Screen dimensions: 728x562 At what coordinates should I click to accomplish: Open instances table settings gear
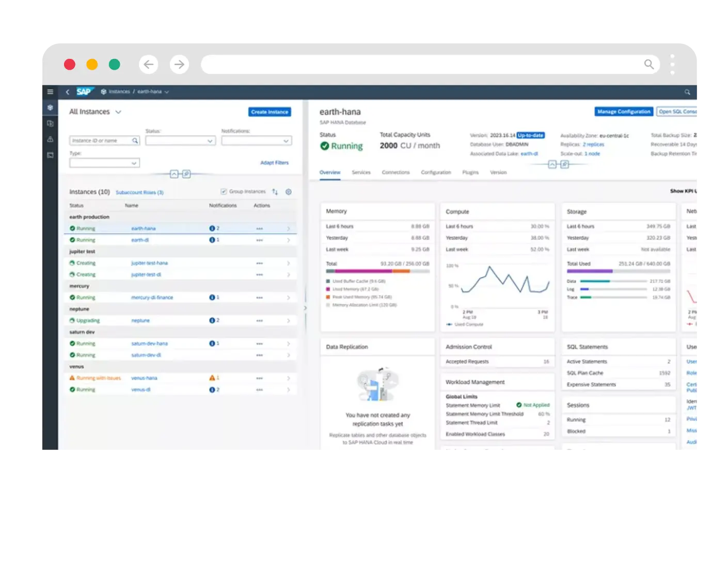[x=289, y=192]
